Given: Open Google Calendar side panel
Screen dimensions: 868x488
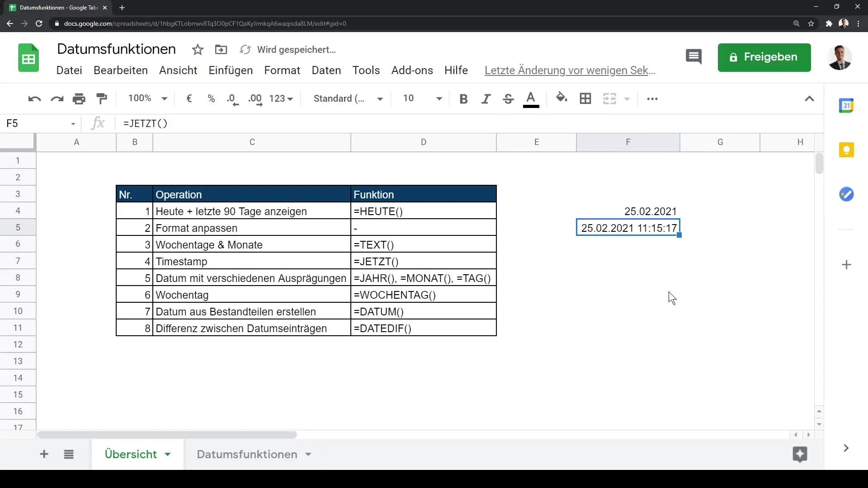Looking at the screenshot, I should click(x=846, y=106).
